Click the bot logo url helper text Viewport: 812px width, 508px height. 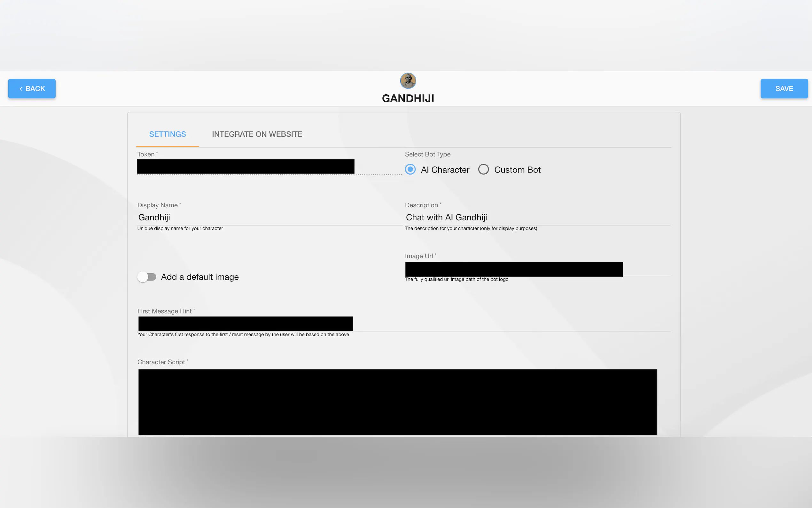pyautogui.click(x=456, y=279)
